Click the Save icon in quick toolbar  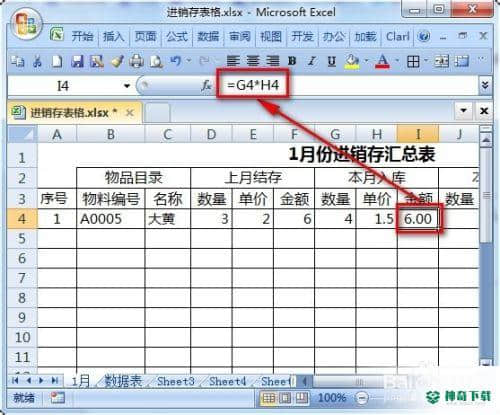point(77,61)
